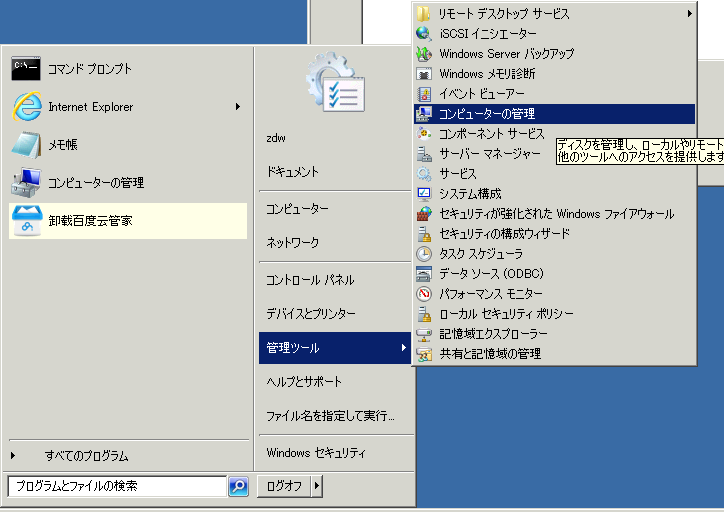
Task: Expand the Internet Explorer jump list arrow
Action: click(238, 107)
